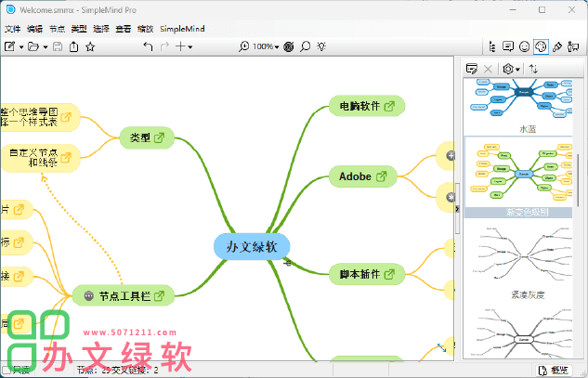Click the link icon on 脚本插件 node
Screen dimensions: 588x378
(389, 274)
